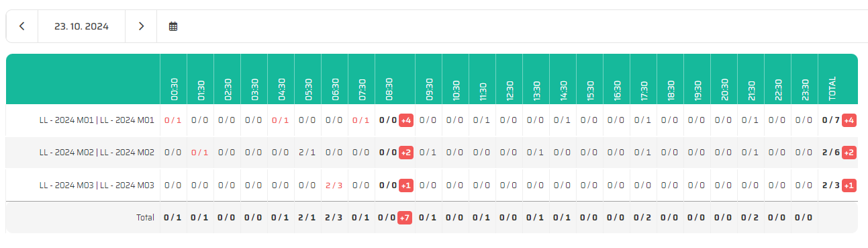Click the +1 badge in the 08:30 column

[405, 185]
